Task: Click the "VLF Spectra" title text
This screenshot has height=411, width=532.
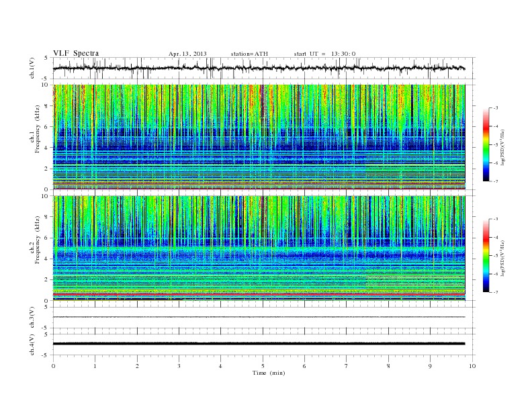Action: point(76,53)
